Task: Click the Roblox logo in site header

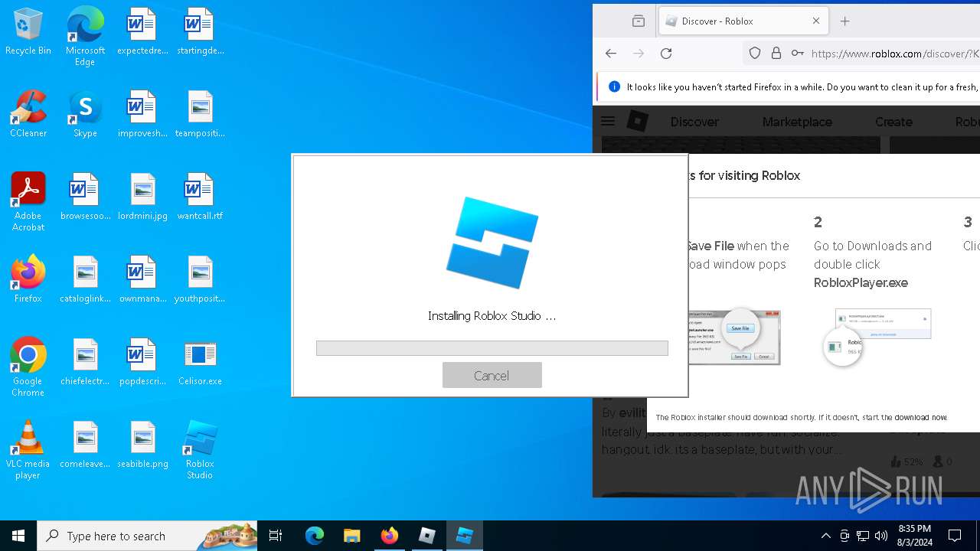Action: pyautogui.click(x=638, y=121)
